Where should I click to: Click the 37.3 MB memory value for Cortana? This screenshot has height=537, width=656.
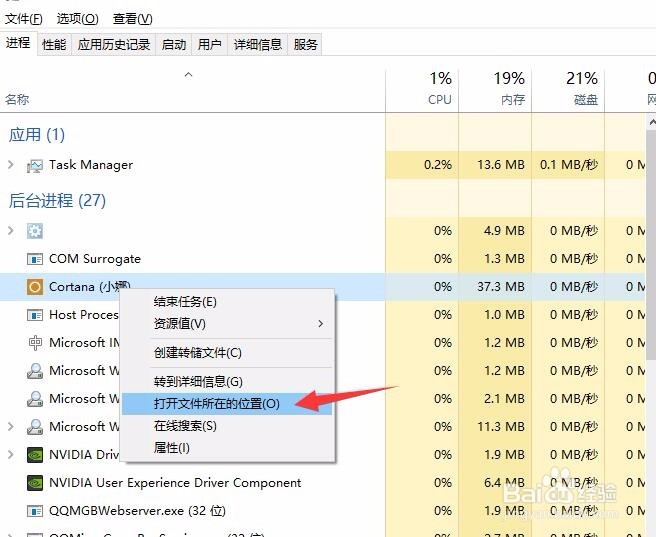501,287
